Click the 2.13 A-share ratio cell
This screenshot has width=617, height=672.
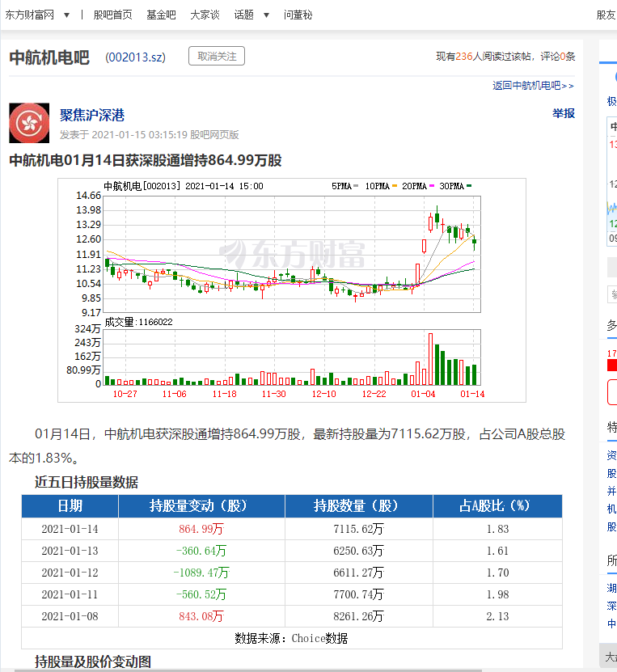click(x=497, y=616)
